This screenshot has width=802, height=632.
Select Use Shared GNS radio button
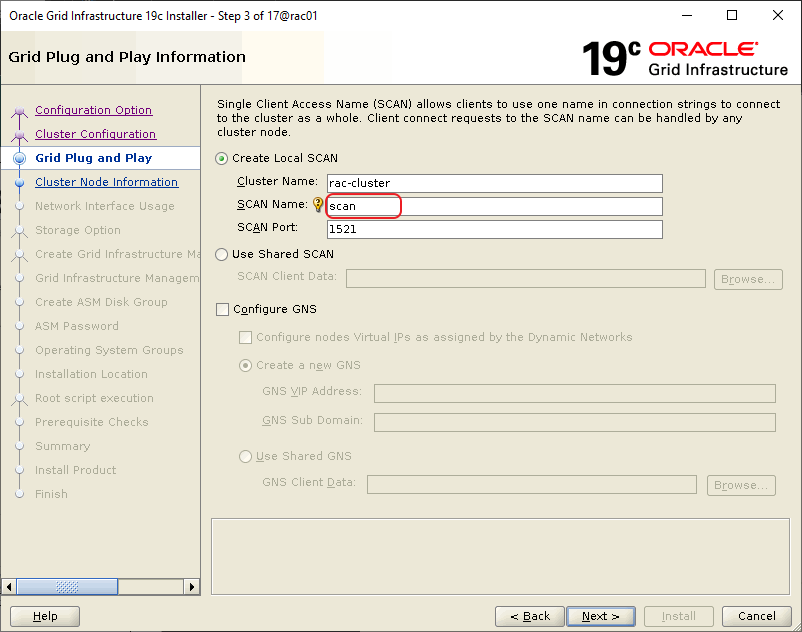246,456
